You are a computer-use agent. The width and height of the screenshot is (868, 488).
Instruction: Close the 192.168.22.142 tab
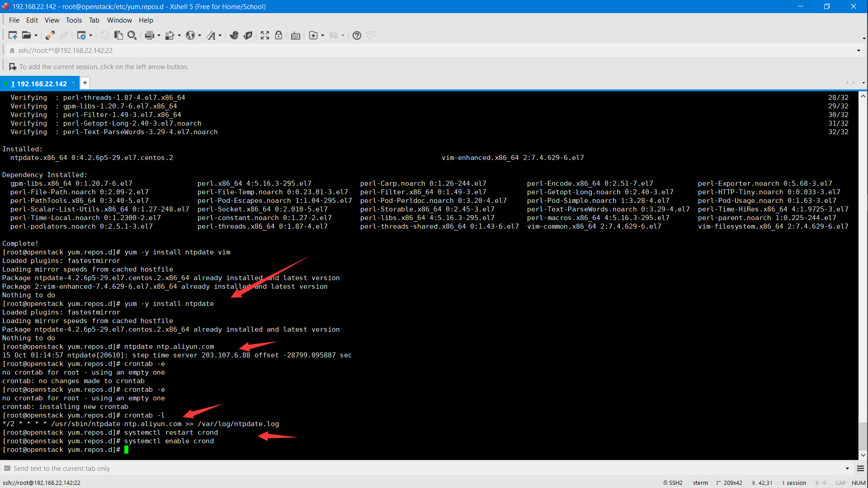(73, 83)
